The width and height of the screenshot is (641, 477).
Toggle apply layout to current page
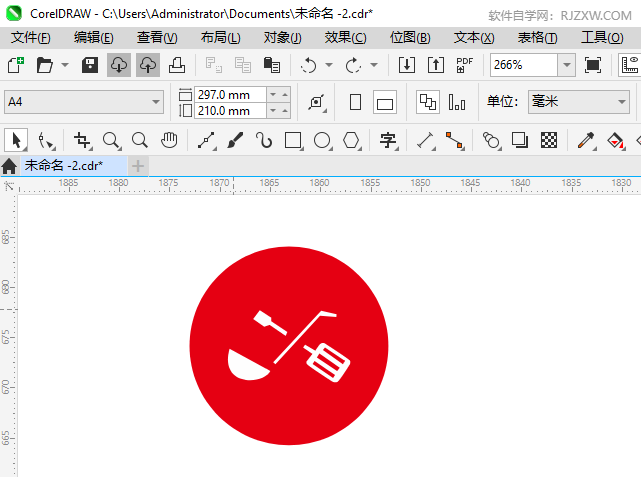coord(457,102)
